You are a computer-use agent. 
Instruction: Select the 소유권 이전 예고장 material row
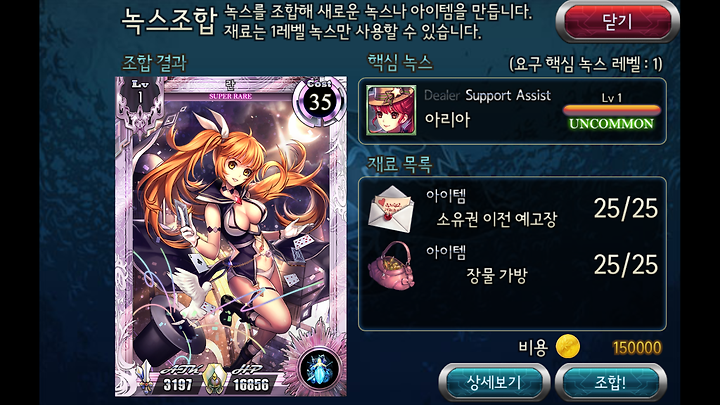click(x=512, y=209)
